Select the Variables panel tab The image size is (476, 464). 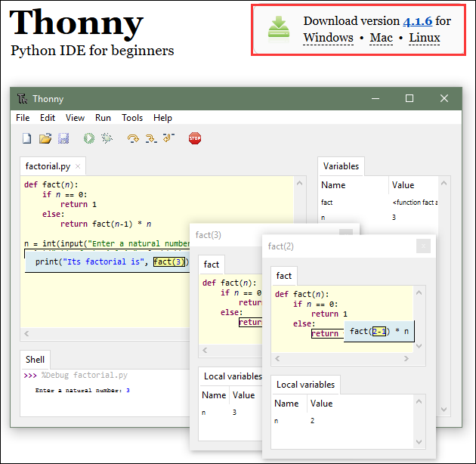click(341, 166)
